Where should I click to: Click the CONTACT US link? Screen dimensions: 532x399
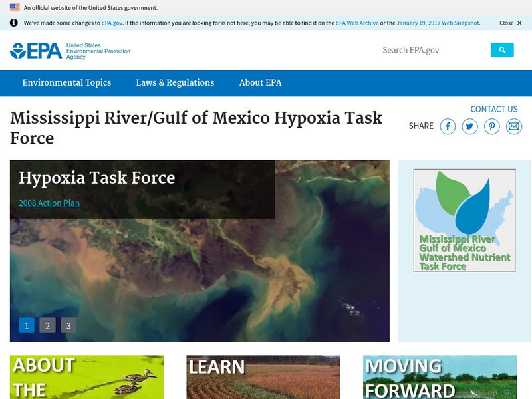495,108
